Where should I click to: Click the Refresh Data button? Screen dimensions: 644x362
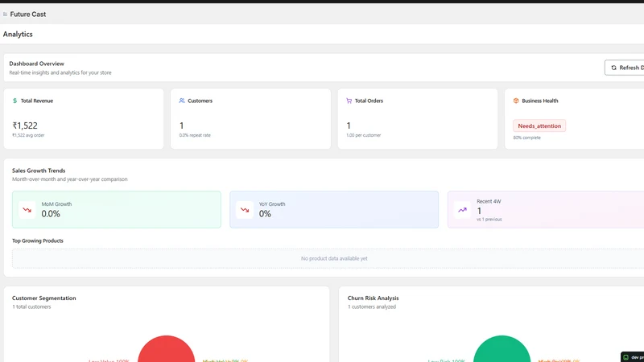point(625,68)
